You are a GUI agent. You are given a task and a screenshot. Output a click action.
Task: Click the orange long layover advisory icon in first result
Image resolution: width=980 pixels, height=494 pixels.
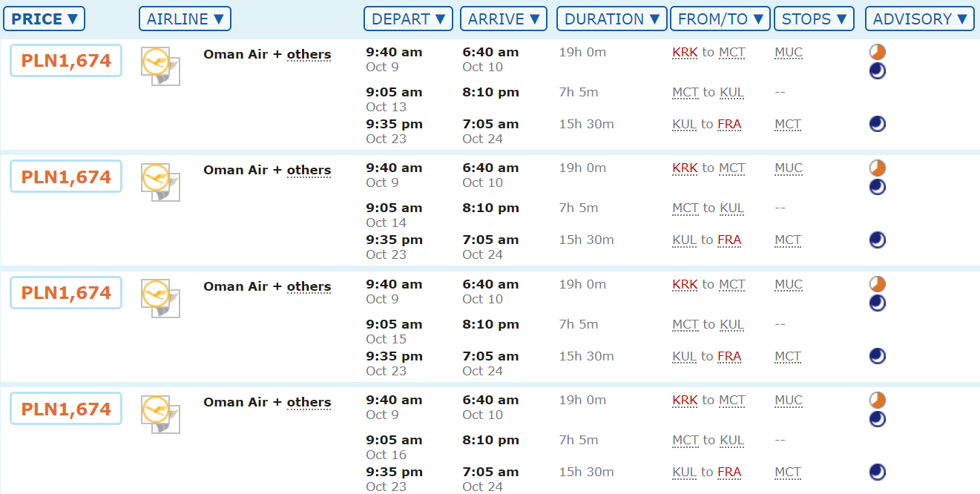point(878,52)
